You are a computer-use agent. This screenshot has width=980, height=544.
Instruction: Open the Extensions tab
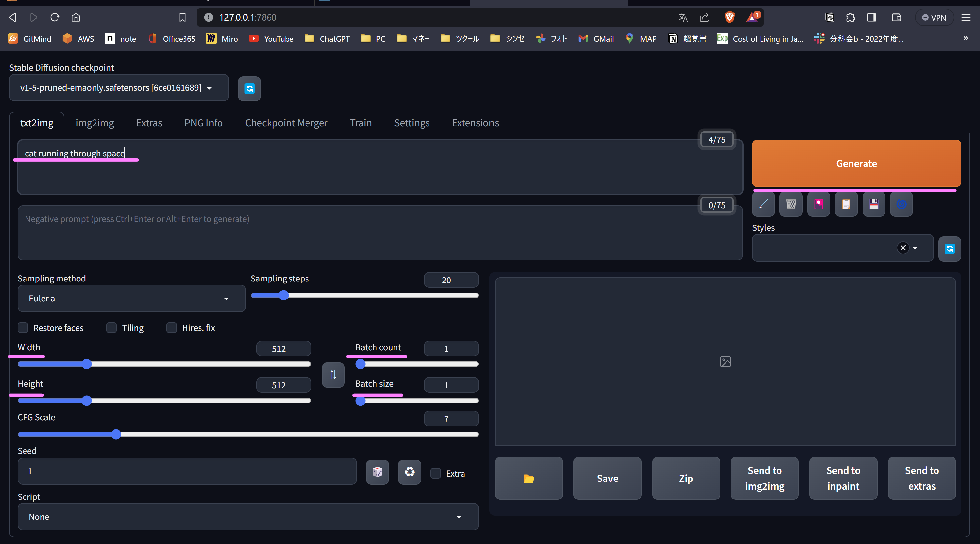click(475, 123)
